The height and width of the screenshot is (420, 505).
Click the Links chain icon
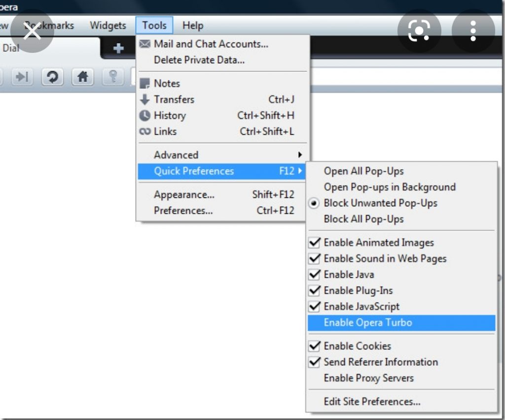tap(145, 131)
